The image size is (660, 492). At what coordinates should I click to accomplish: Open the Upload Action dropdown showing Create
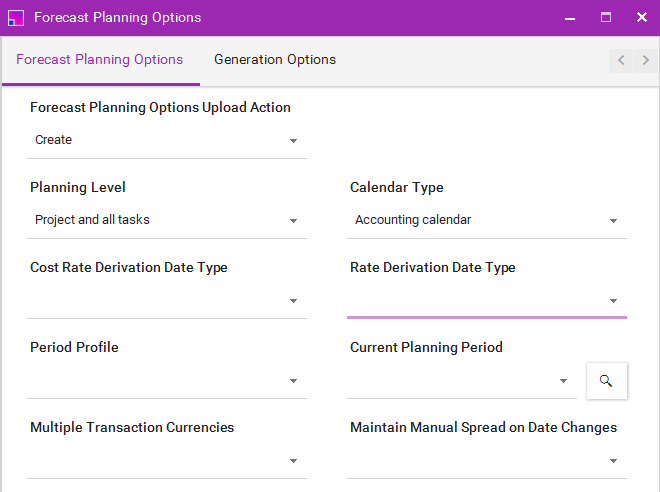click(167, 140)
